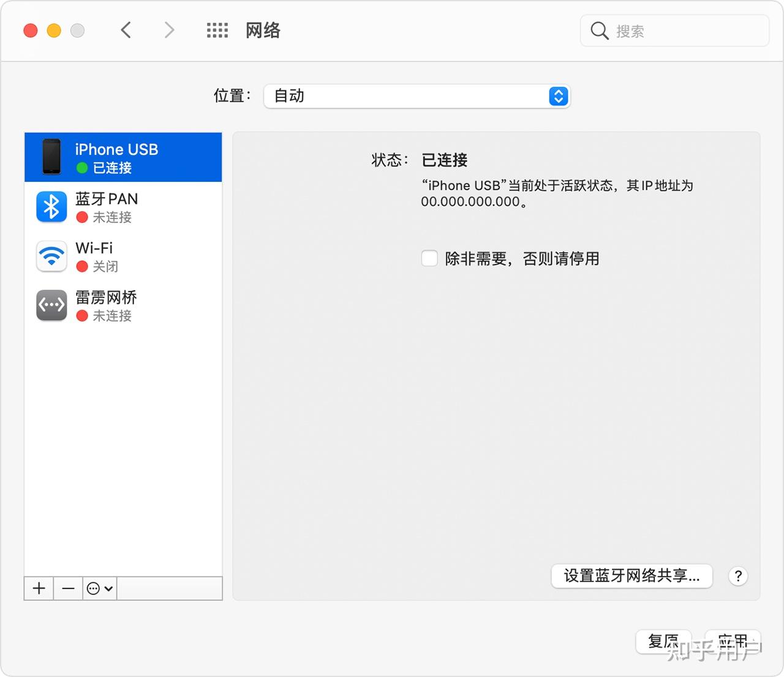The width and height of the screenshot is (784, 677).
Task: Click 关闭 status under Wi-Fi
Action: 105,266
